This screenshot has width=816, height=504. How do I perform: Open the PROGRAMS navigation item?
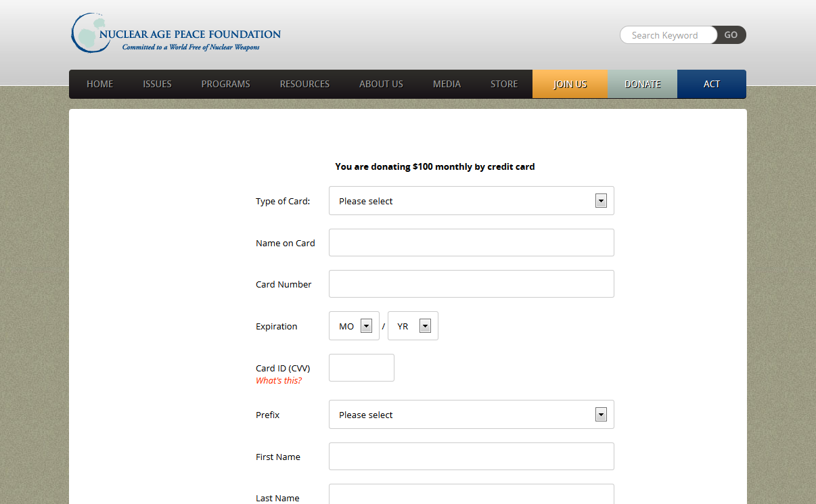coord(225,85)
